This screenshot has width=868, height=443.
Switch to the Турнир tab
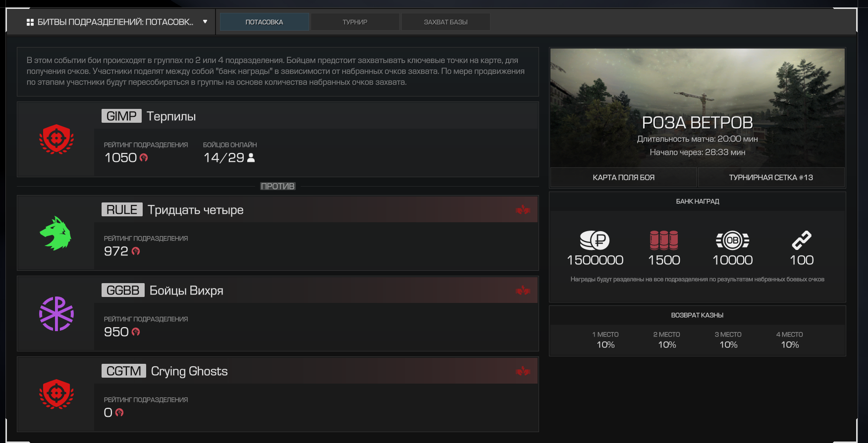coord(355,22)
